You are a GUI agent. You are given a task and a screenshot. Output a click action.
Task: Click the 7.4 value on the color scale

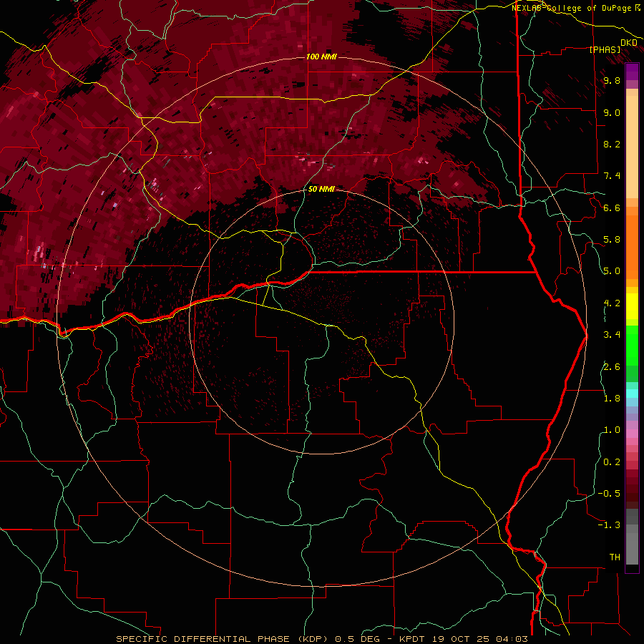click(x=612, y=176)
